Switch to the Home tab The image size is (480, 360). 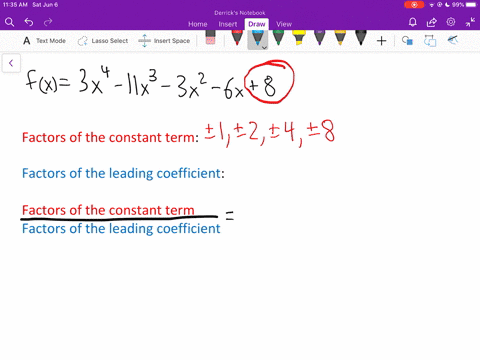point(198,24)
